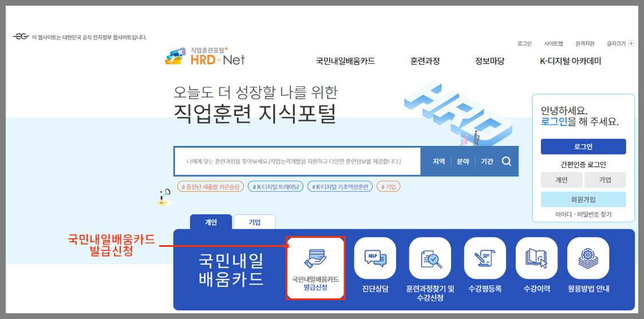This screenshot has height=319, width=644.
Task: Open the K-디지털 아카데미 menu
Action: coord(571,62)
